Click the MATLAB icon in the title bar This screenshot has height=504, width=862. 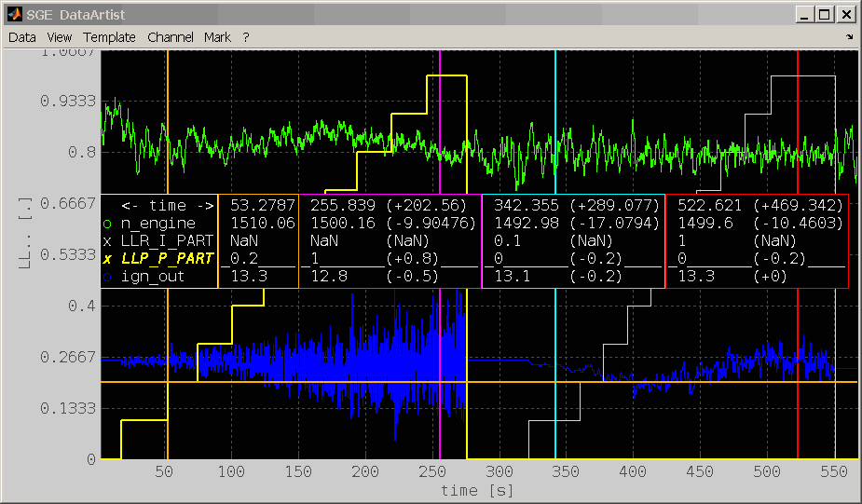tap(14, 14)
